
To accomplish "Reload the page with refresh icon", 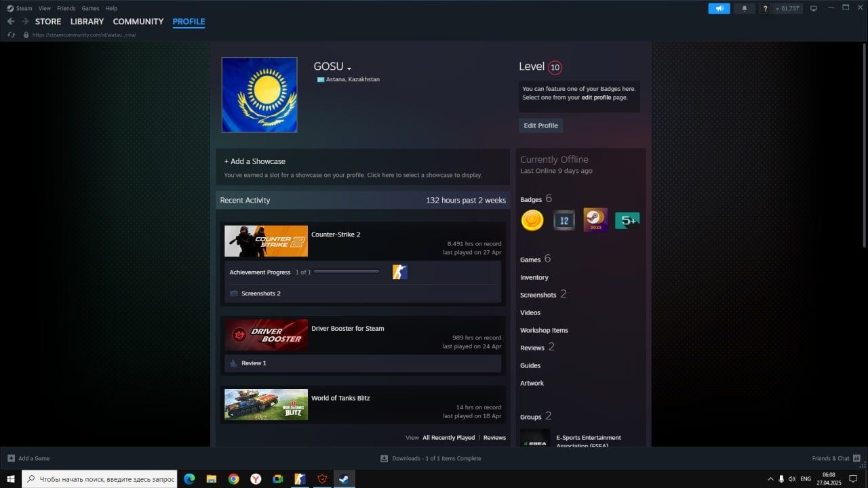I will coord(11,35).
